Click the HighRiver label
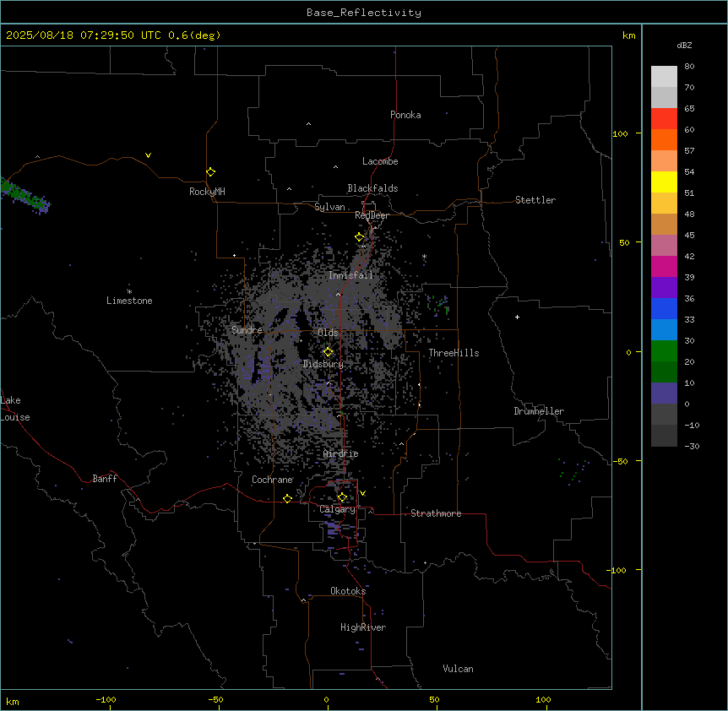 point(363,627)
